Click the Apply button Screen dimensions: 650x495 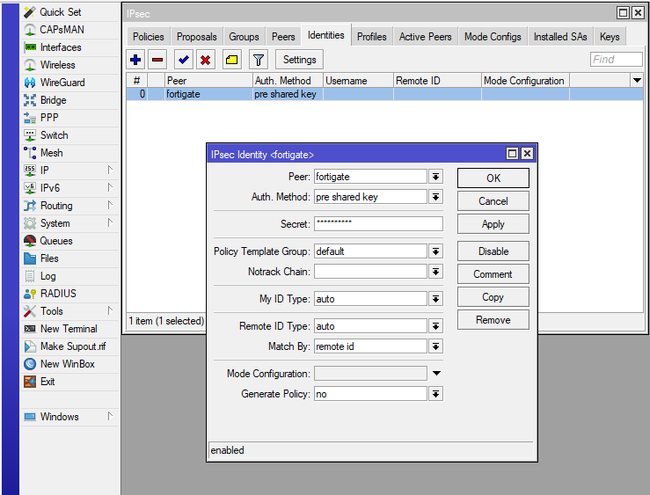[493, 224]
